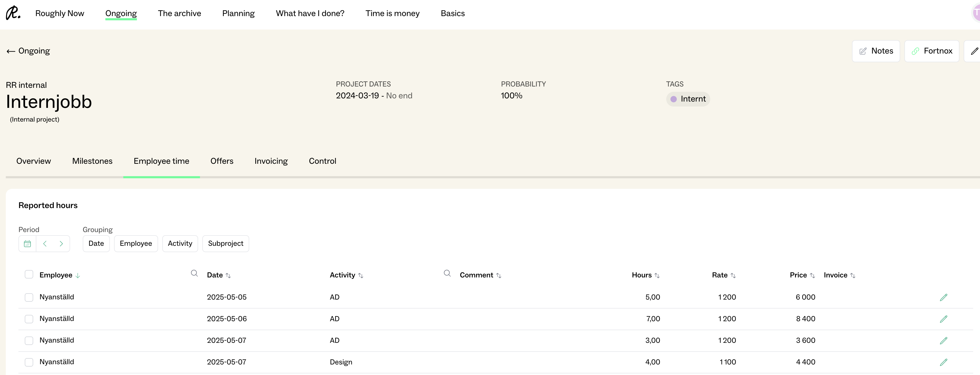This screenshot has width=980, height=375.
Task: Click the purple Internt tag
Action: click(x=688, y=99)
